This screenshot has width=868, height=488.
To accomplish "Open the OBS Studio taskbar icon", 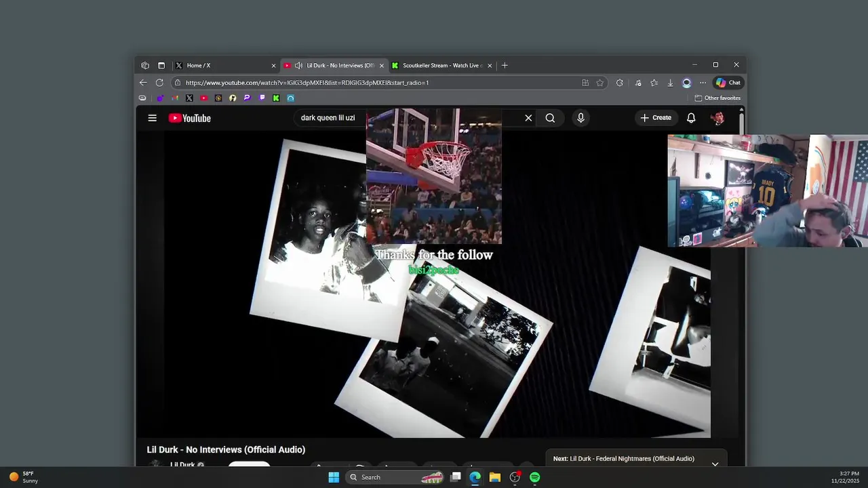I will (x=515, y=477).
